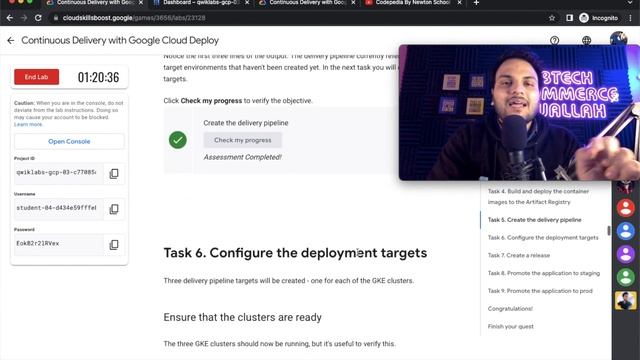Switch to the first Continuous Delivery tab
The image size is (640, 360).
click(94, 3)
